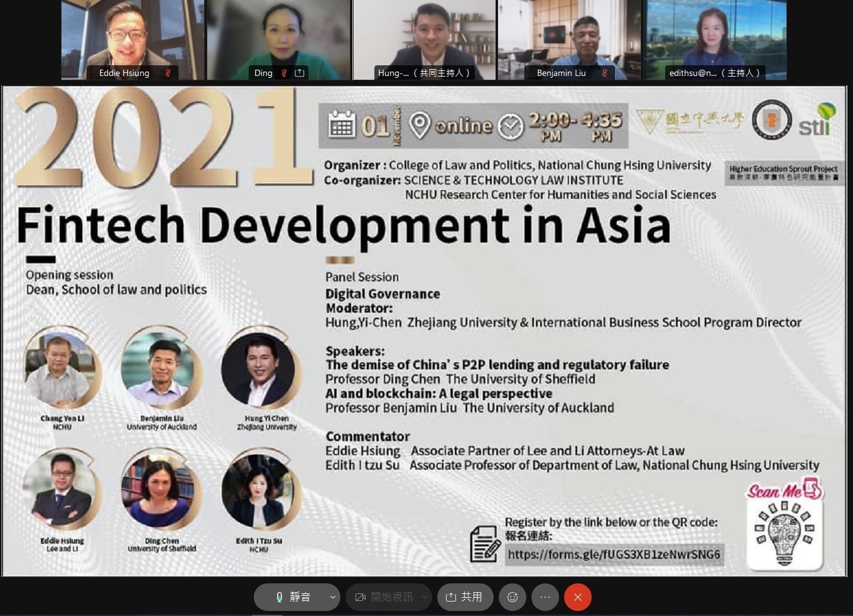Click the registration form document icon
This screenshot has height=616, width=853.
click(x=485, y=544)
